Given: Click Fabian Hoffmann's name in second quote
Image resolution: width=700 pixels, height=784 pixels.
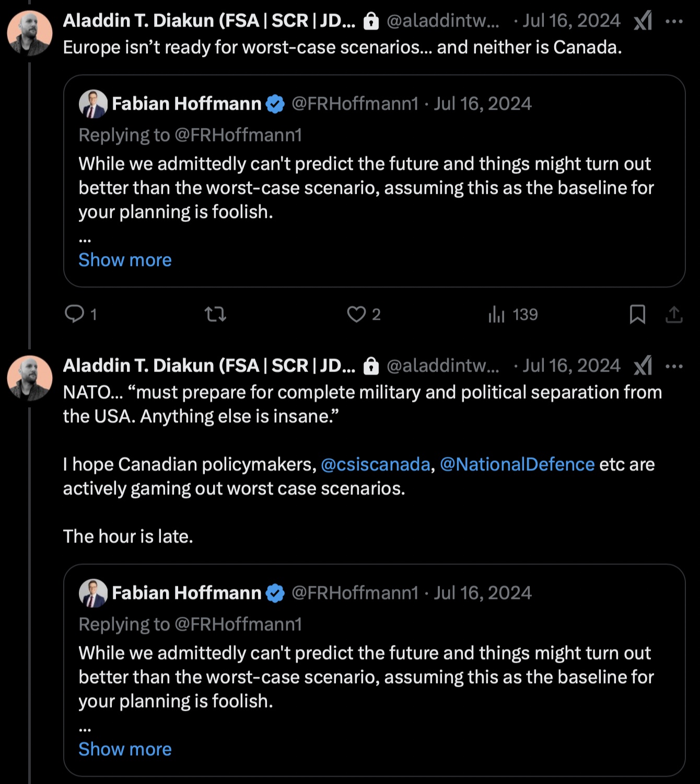Looking at the screenshot, I should (186, 593).
